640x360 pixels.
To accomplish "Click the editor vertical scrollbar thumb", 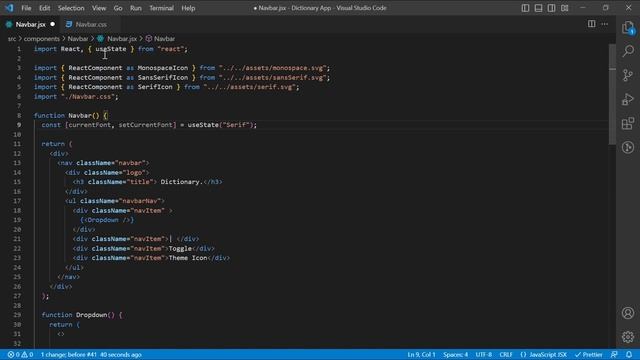I will point(612,94).
